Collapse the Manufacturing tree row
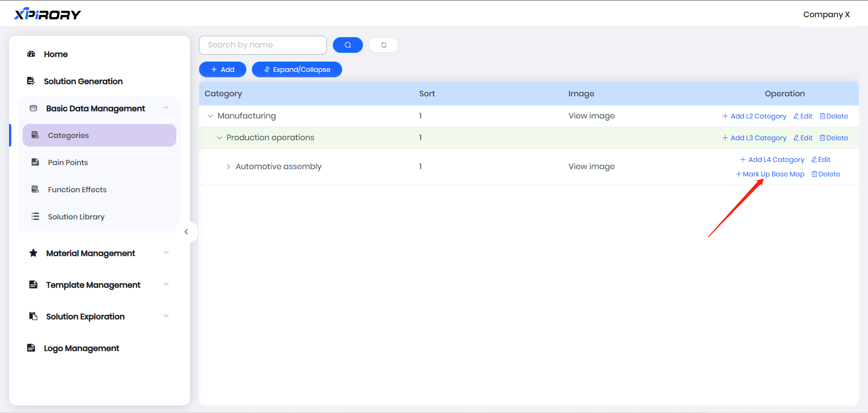 coord(210,116)
